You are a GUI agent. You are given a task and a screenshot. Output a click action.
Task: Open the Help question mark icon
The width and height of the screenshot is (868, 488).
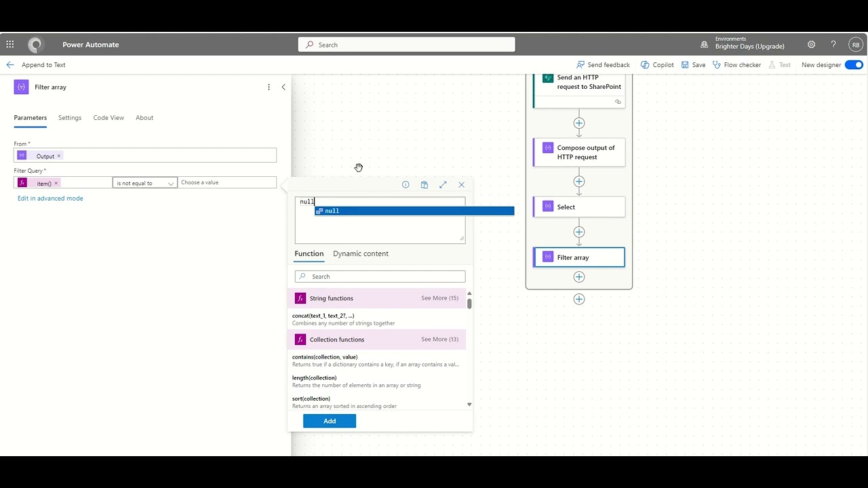coord(833,45)
